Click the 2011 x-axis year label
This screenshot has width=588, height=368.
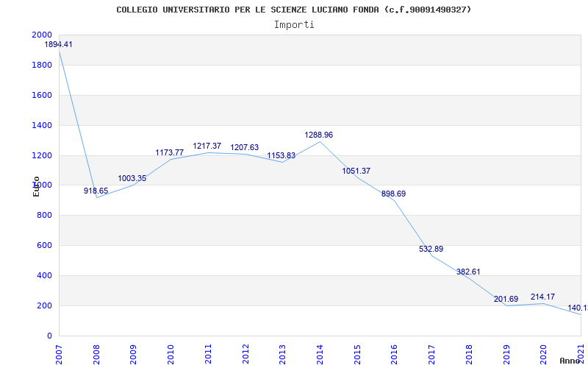208,355
